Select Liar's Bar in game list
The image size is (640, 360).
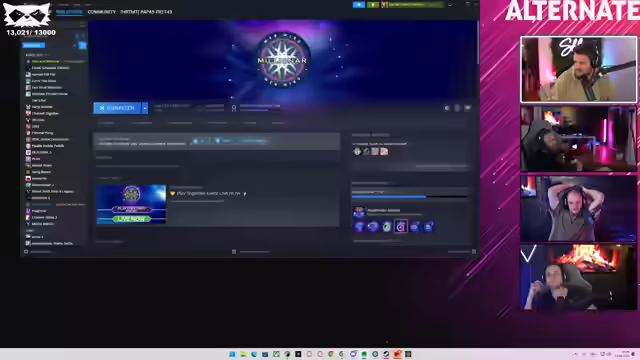[x=39, y=100]
